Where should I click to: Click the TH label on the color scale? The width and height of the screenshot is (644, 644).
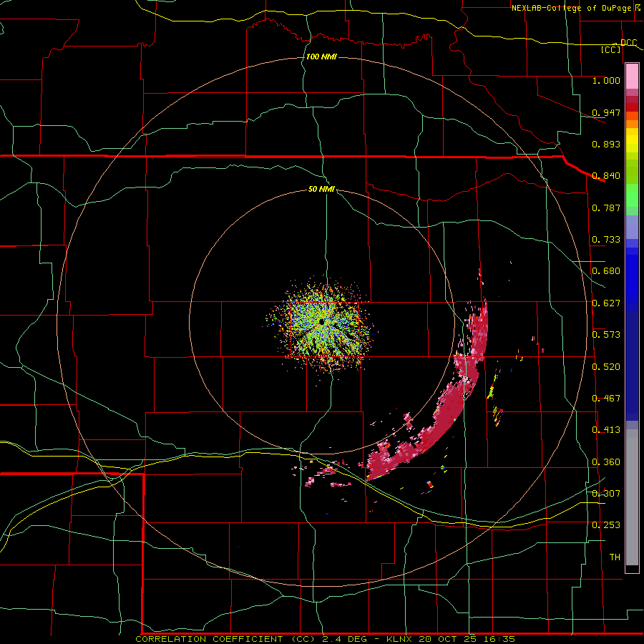click(x=615, y=557)
